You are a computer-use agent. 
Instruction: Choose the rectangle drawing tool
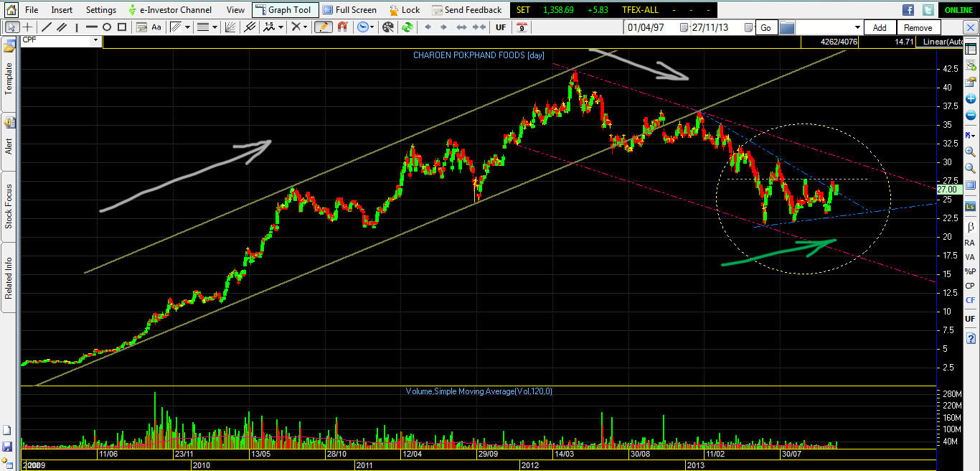point(122,27)
